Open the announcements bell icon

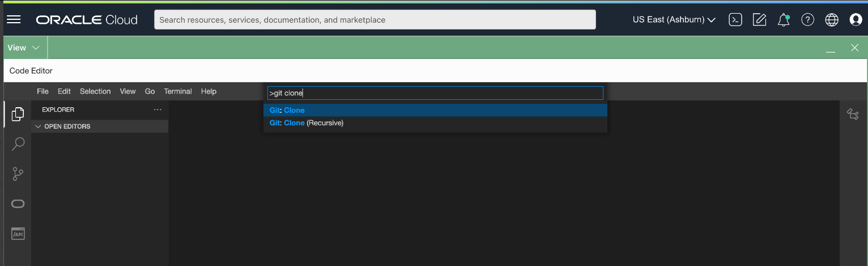click(x=784, y=19)
